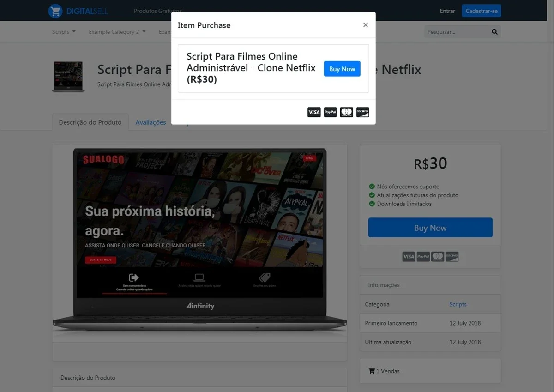Click the Informações panel header
554x392 pixels.
click(x=430, y=285)
